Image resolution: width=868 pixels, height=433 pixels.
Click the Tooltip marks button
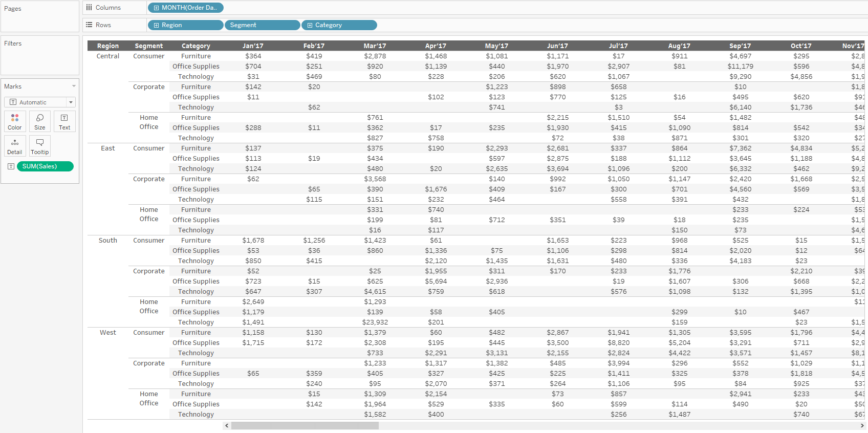tap(40, 146)
